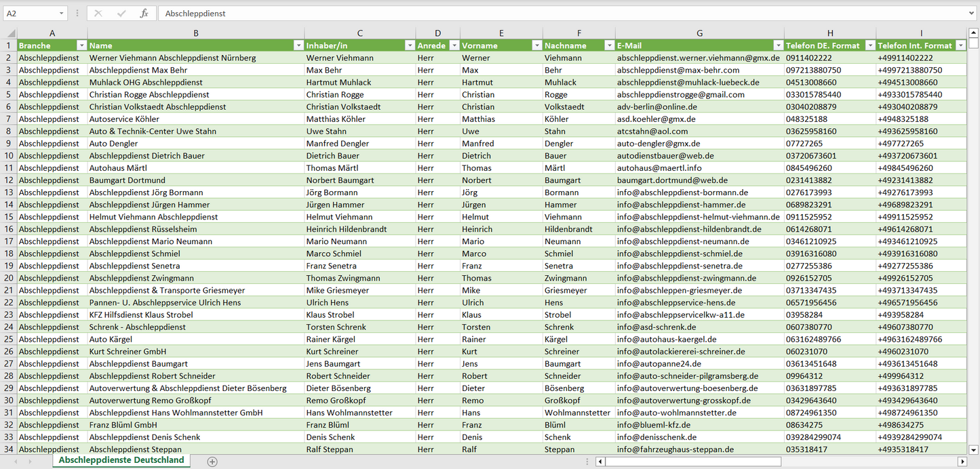Add a new sheet with the plus icon
Screen dimensions: 980x469
pyautogui.click(x=212, y=462)
